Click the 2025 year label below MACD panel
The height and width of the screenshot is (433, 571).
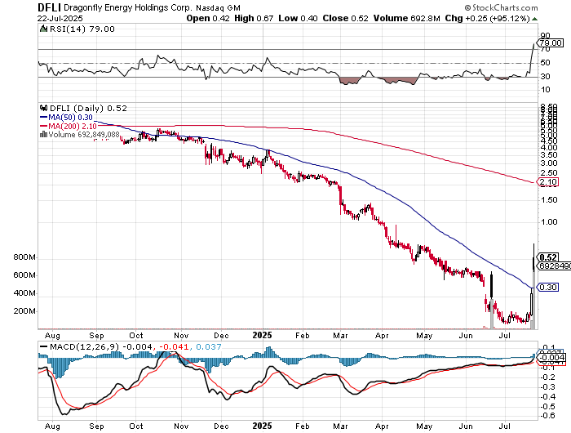[x=262, y=426]
